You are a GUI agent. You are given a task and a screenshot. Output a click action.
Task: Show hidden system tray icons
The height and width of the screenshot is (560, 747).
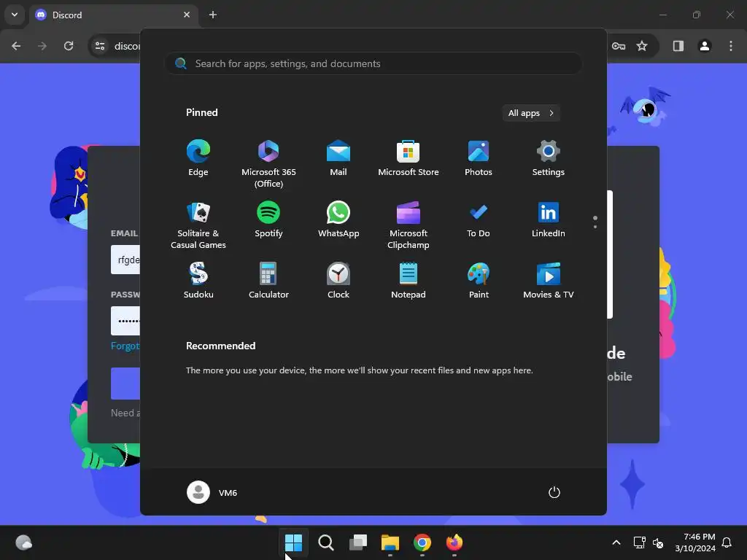[616, 542]
